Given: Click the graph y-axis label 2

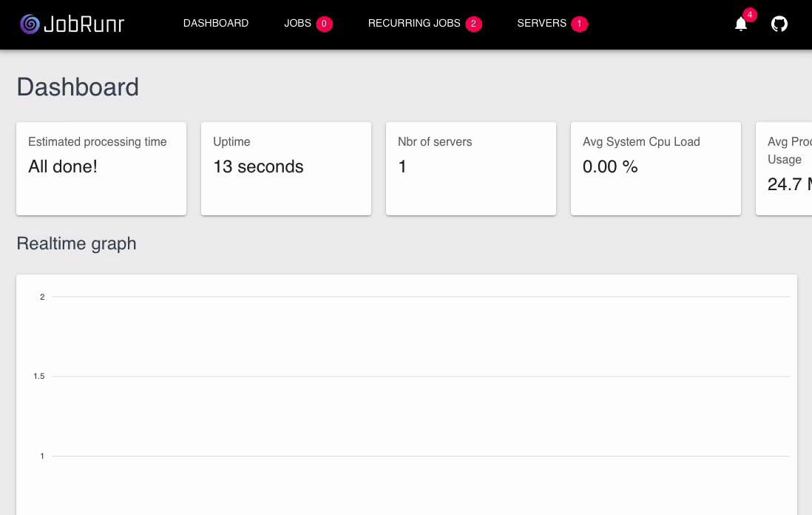Looking at the screenshot, I should (42, 297).
